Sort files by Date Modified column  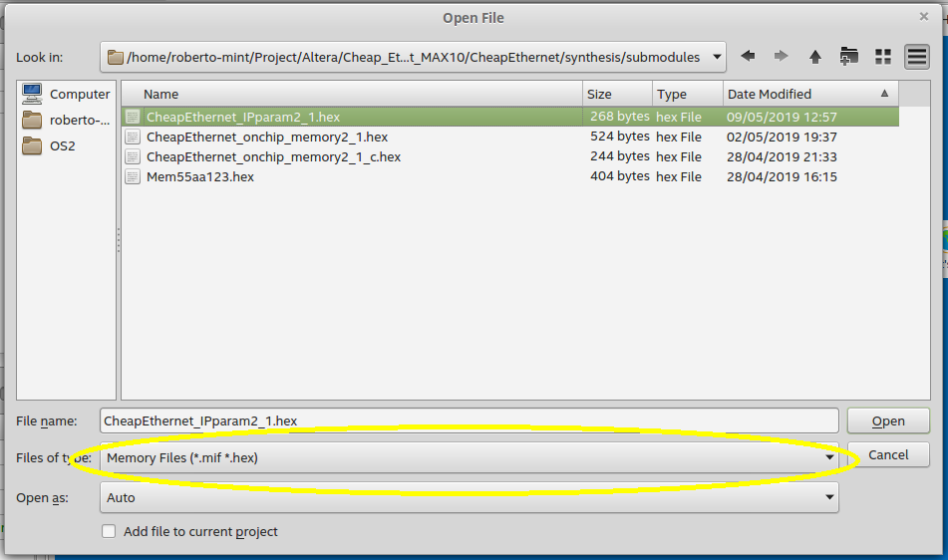point(810,94)
